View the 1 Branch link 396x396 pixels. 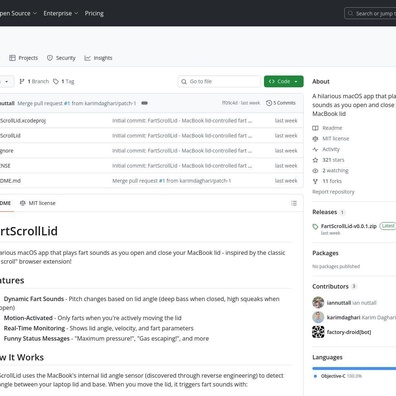pos(34,81)
